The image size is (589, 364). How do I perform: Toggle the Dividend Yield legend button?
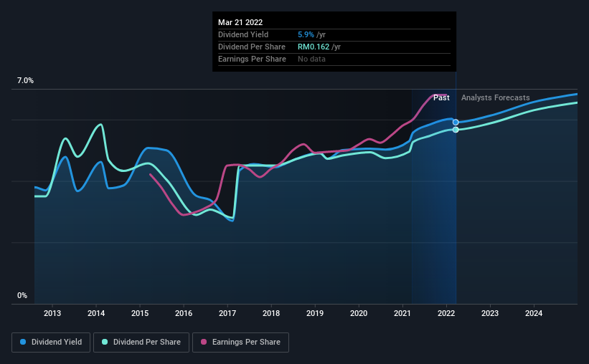51,343
